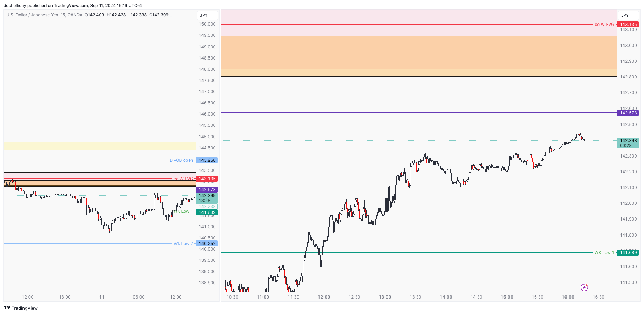
Task: Click the current price label 142.399 on the left chart
Action: 207,198
